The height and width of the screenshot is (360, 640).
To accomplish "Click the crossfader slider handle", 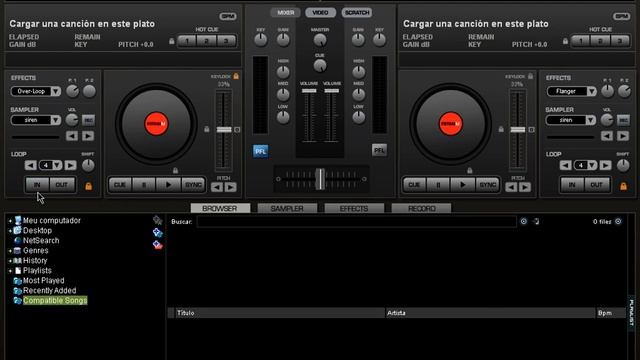I will (320, 179).
